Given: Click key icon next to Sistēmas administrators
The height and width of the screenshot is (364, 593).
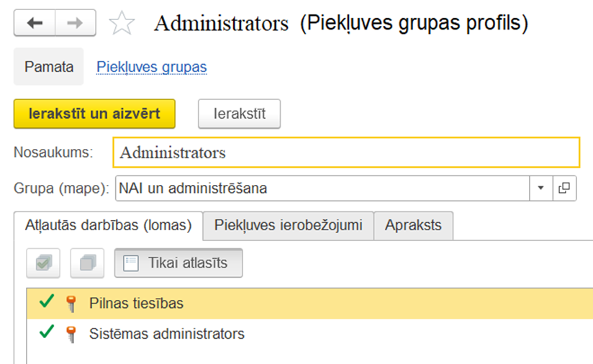Looking at the screenshot, I should coord(71,334).
